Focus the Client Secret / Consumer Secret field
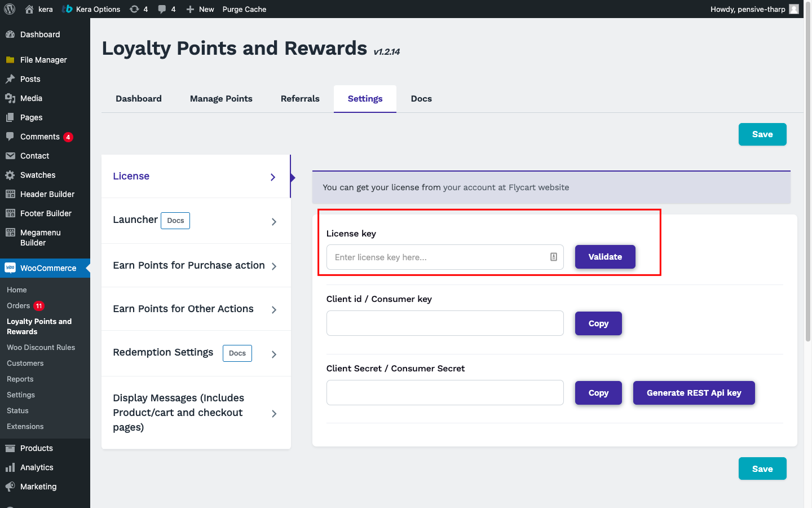This screenshot has width=812, height=508. click(445, 393)
